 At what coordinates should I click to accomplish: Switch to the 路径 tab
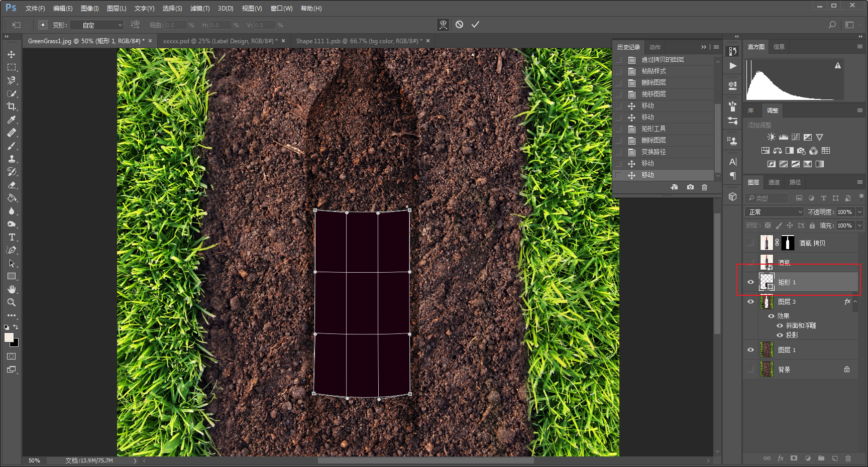point(795,182)
